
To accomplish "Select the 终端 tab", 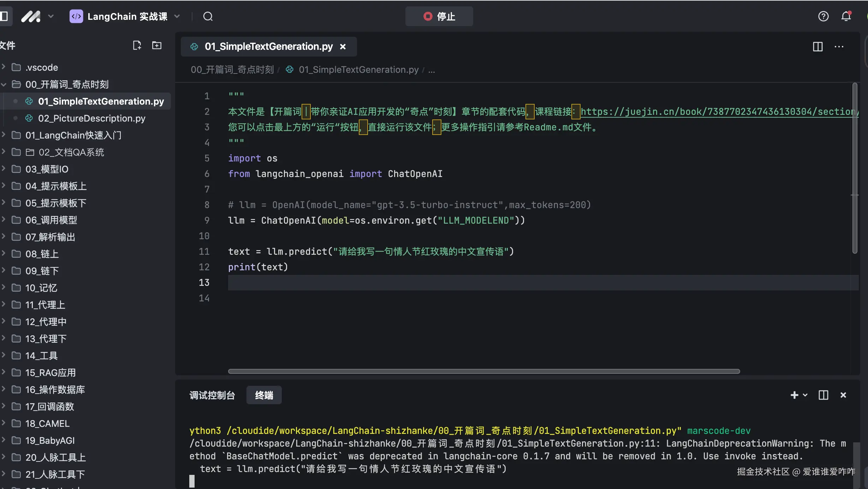I will [x=264, y=395].
